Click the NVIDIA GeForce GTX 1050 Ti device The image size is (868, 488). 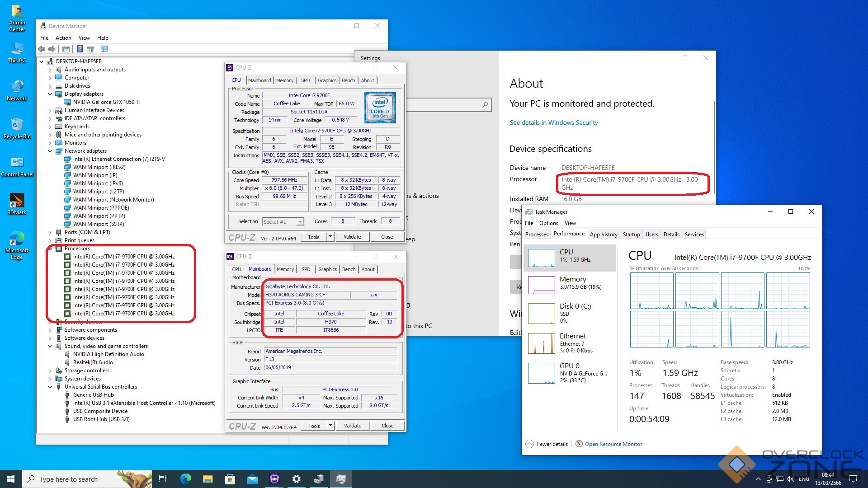[106, 102]
